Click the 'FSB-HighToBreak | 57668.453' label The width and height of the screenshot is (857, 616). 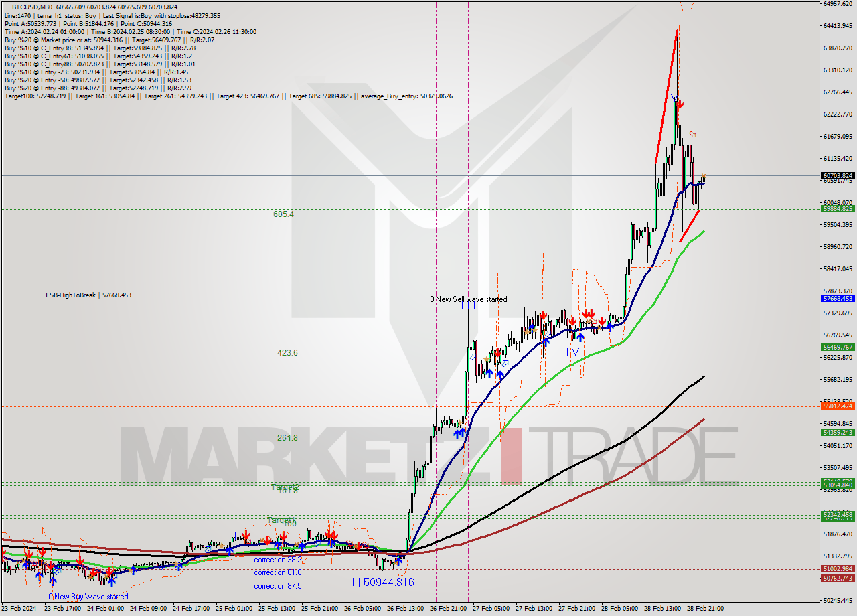(x=88, y=295)
